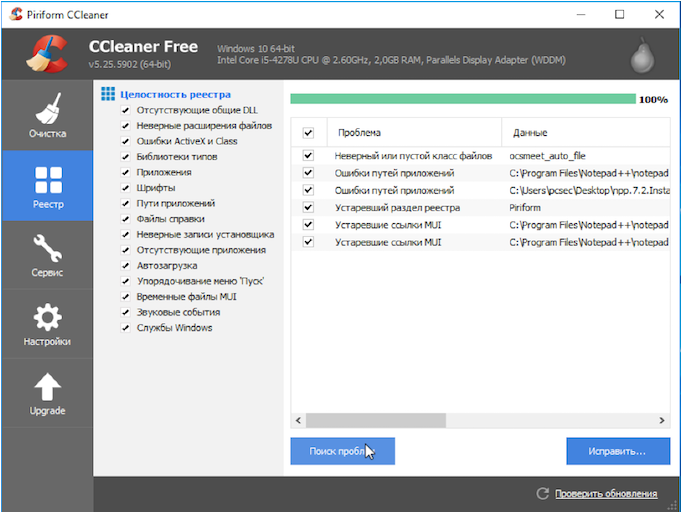Toggle Файлы справки checkbox
The image size is (682, 513).
126,219
